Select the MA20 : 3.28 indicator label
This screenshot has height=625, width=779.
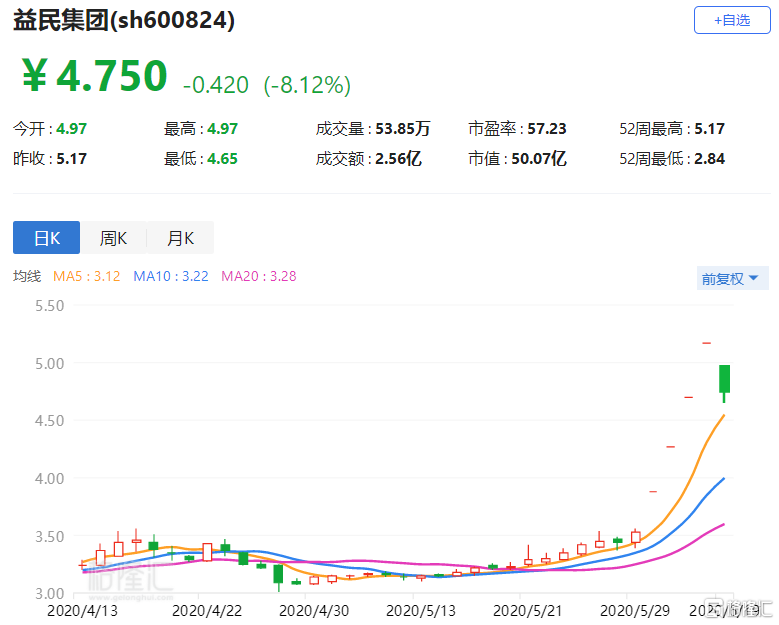coord(258,276)
